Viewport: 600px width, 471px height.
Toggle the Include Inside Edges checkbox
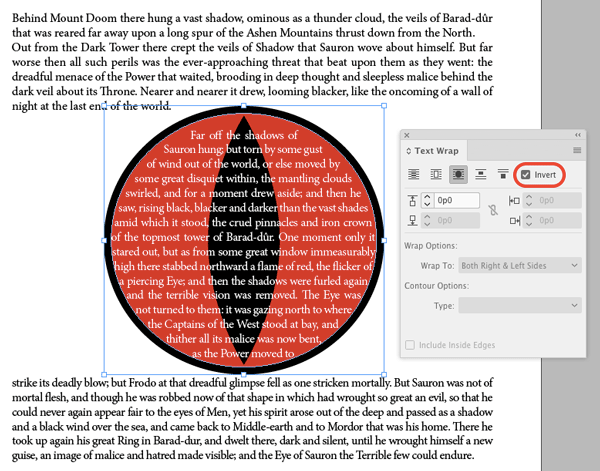(410, 345)
